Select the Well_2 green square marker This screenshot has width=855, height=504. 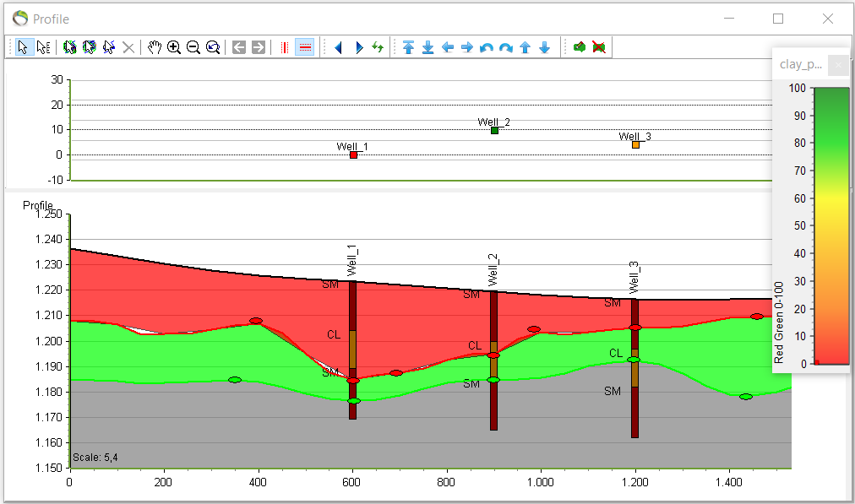tap(494, 130)
